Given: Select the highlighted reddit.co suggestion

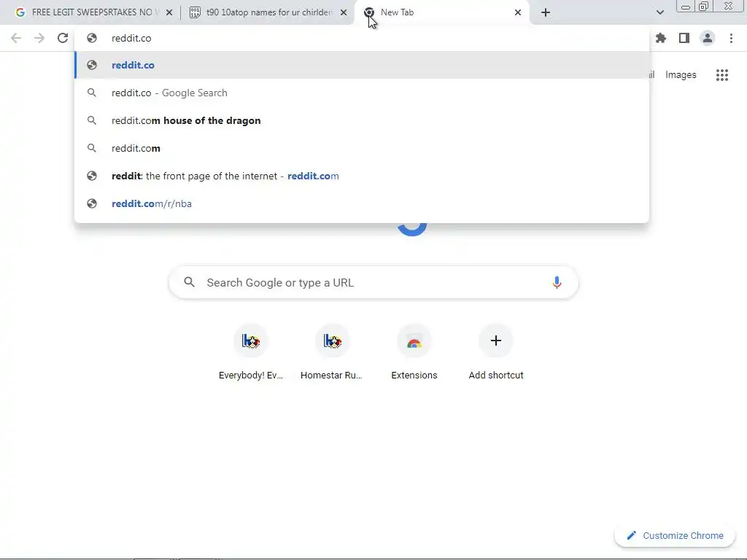Looking at the screenshot, I should pyautogui.click(x=362, y=65).
